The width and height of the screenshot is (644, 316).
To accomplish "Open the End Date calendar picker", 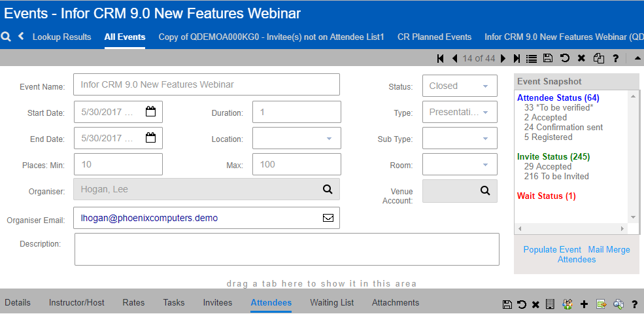I will coord(151,137).
